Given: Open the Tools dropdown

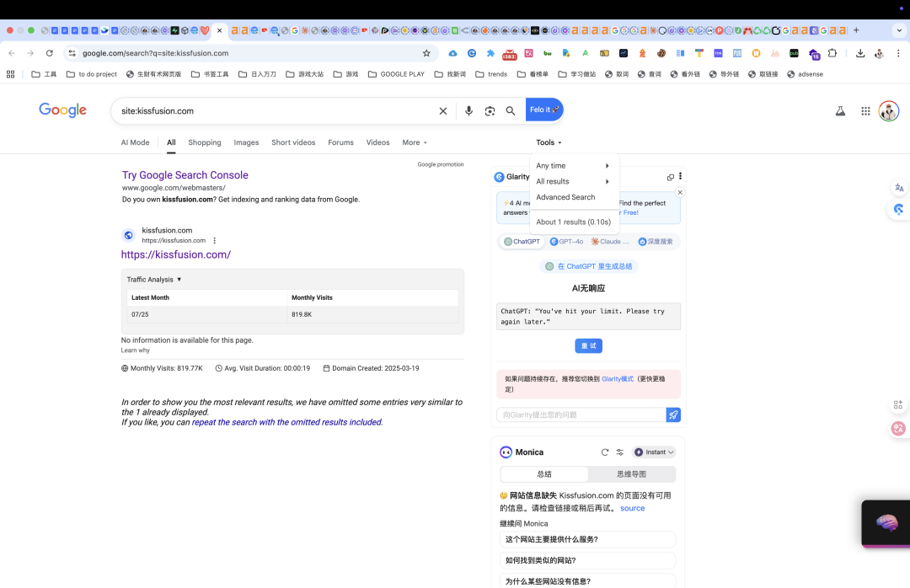Looking at the screenshot, I should pyautogui.click(x=549, y=142).
